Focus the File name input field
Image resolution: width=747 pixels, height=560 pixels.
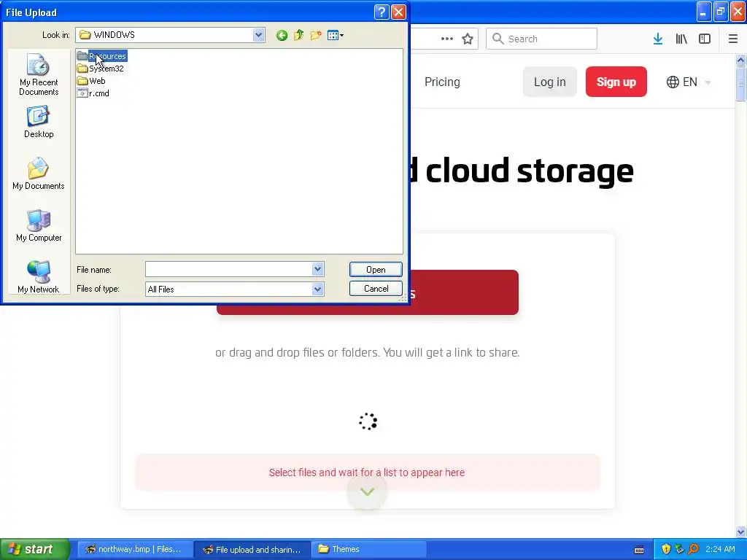tap(228, 269)
